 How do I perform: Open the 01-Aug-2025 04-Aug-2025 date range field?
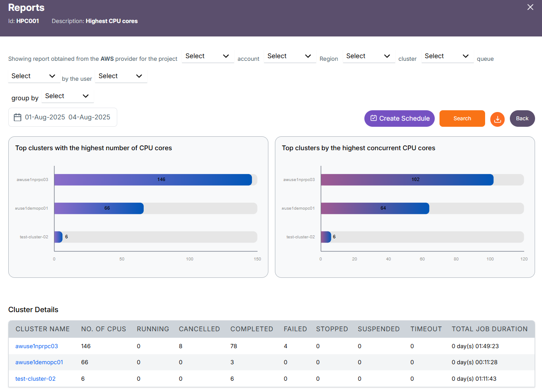pyautogui.click(x=63, y=117)
